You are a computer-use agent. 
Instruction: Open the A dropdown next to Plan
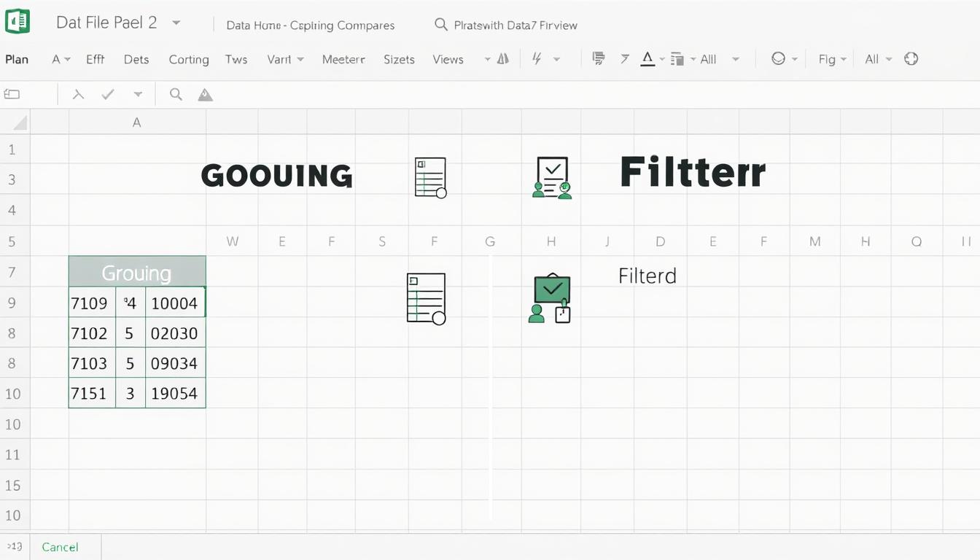[x=60, y=59]
